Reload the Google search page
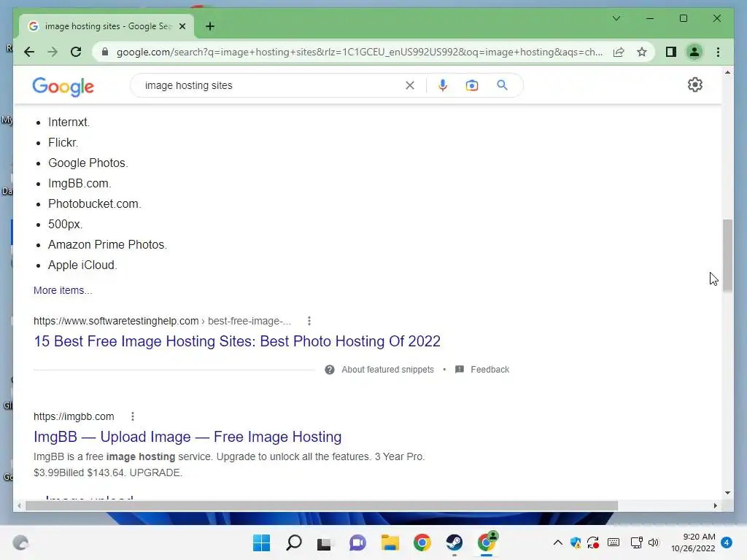The width and height of the screenshot is (747, 560). (x=76, y=52)
